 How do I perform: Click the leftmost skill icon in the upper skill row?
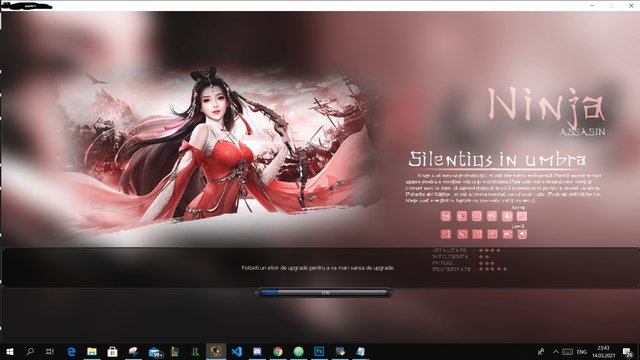click(446, 216)
